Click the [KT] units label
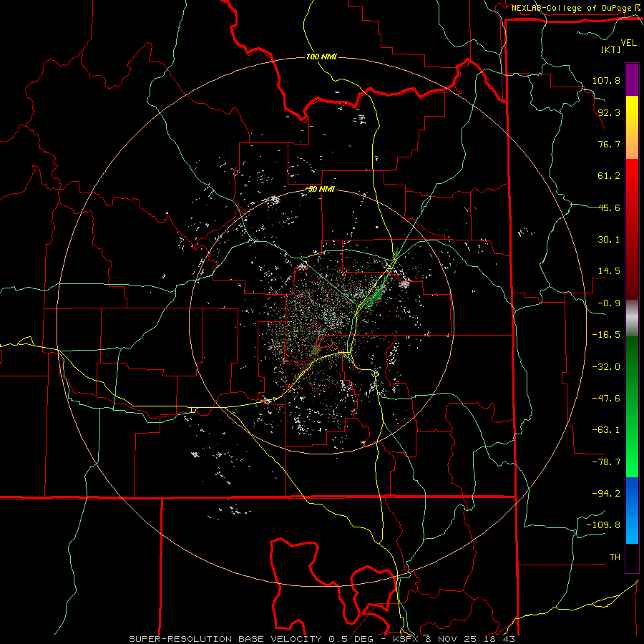This screenshot has width=644, height=644. pos(611,49)
